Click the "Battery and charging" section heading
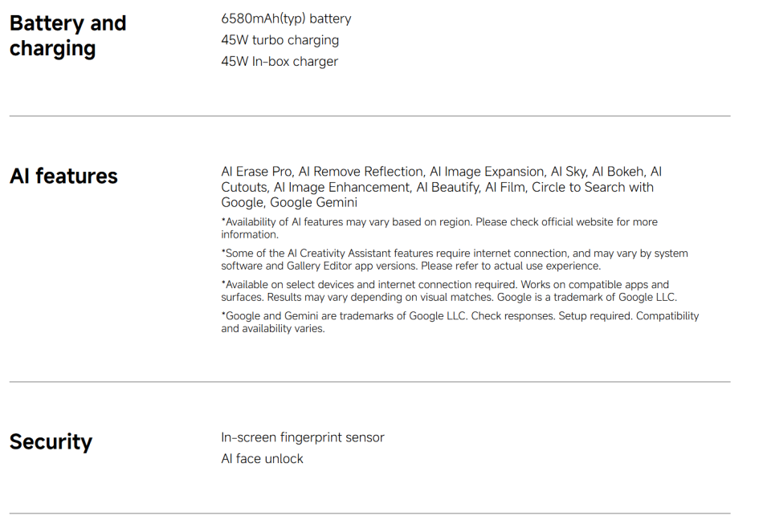763x532 pixels. tap(67, 35)
